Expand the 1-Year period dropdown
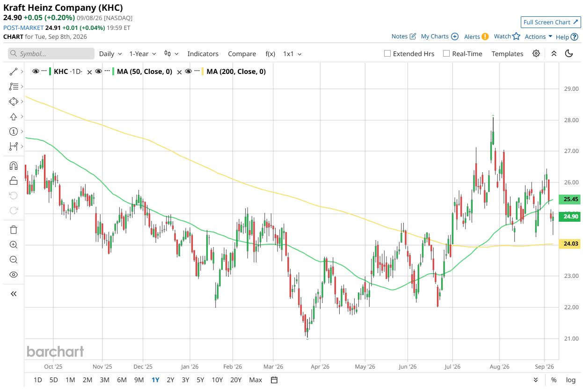The height and width of the screenshot is (392, 583). [143, 54]
